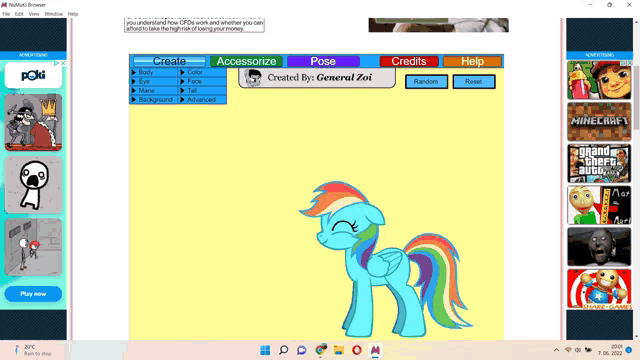
Task: Open the Subway Surfers ad thumbnail
Action: click(x=599, y=80)
